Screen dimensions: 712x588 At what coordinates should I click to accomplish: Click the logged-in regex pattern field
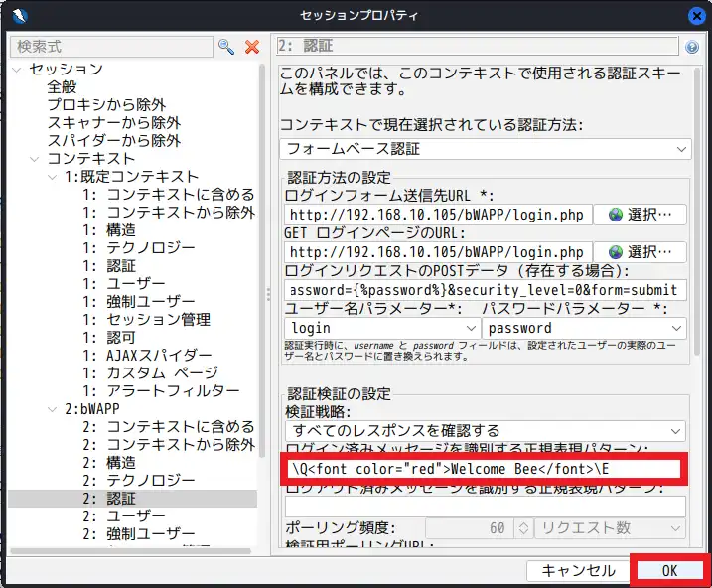(x=484, y=469)
